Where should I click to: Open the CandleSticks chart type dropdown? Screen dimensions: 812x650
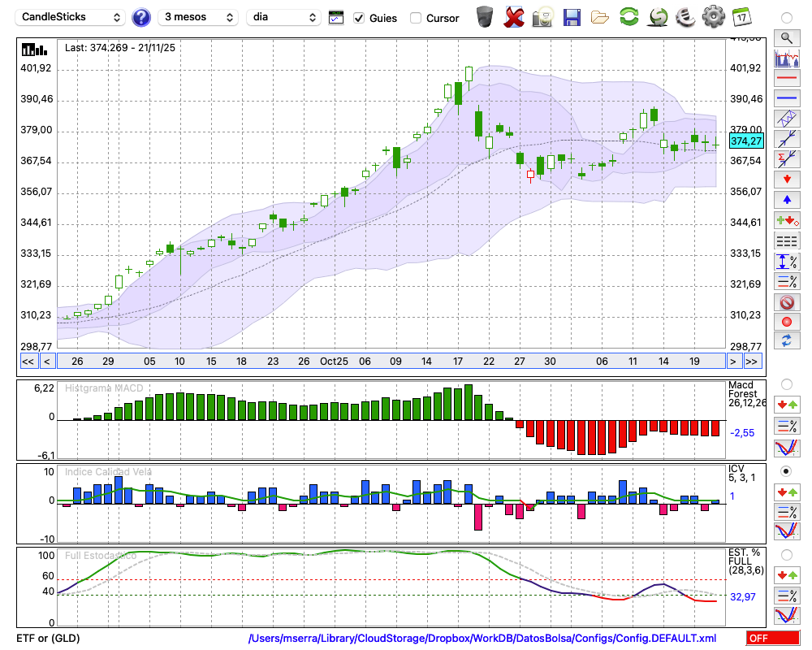[x=71, y=17]
